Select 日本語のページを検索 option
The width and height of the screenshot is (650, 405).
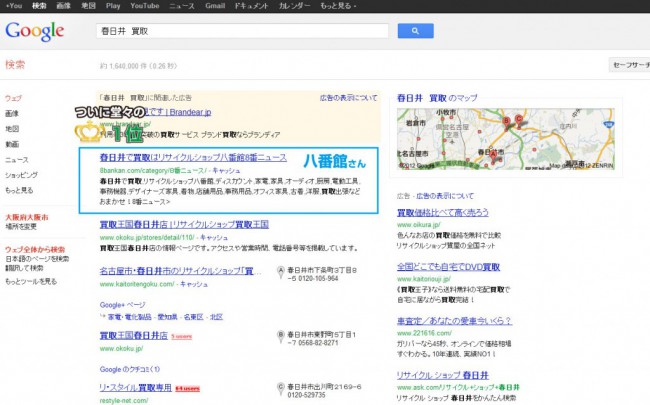point(37,259)
